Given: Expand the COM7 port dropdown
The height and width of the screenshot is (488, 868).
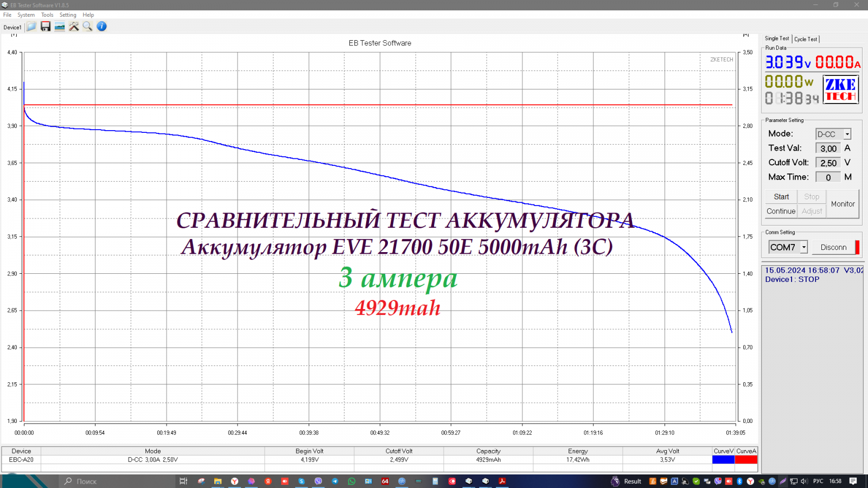Looking at the screenshot, I should tap(804, 247).
